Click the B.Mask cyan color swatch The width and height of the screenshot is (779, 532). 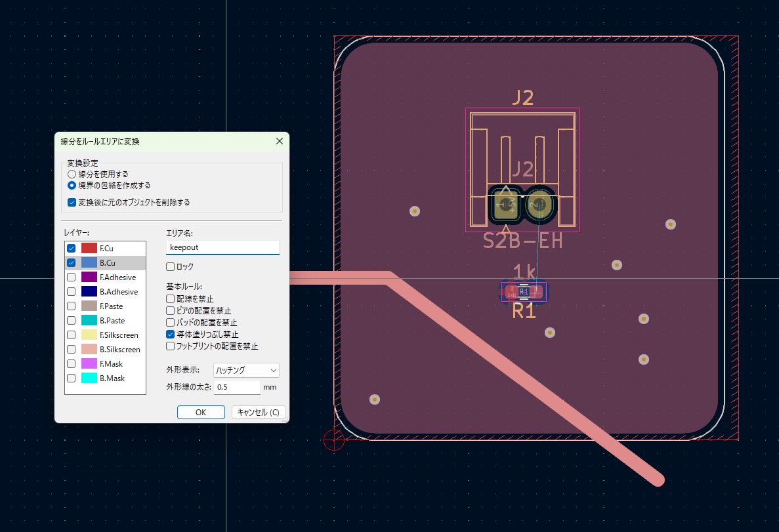(89, 377)
